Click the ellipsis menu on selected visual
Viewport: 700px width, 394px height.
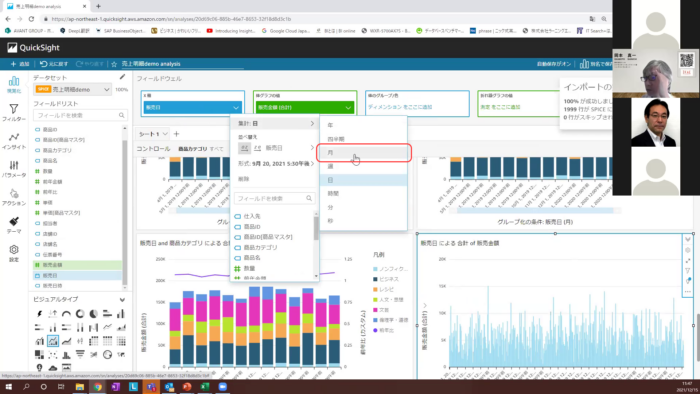[688, 291]
